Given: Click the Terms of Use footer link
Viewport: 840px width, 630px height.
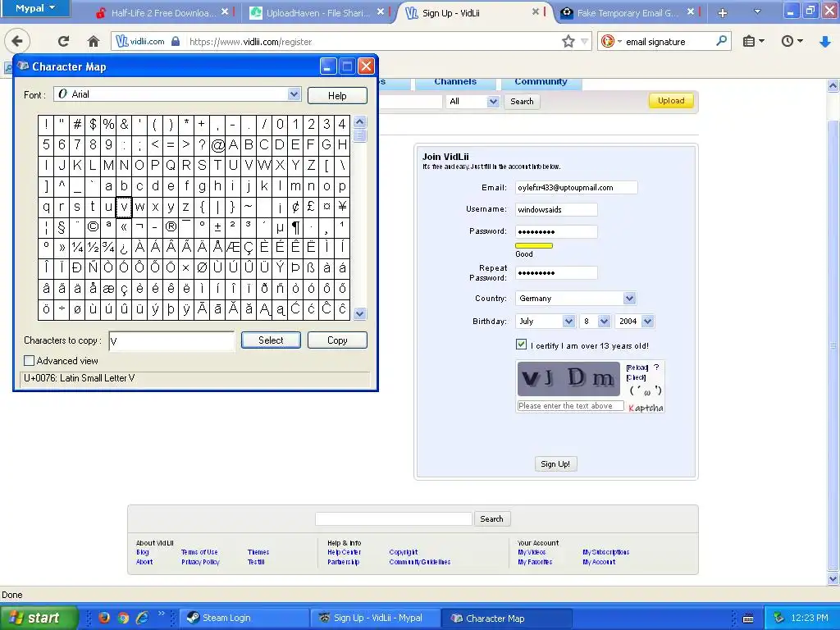Looking at the screenshot, I should (199, 552).
